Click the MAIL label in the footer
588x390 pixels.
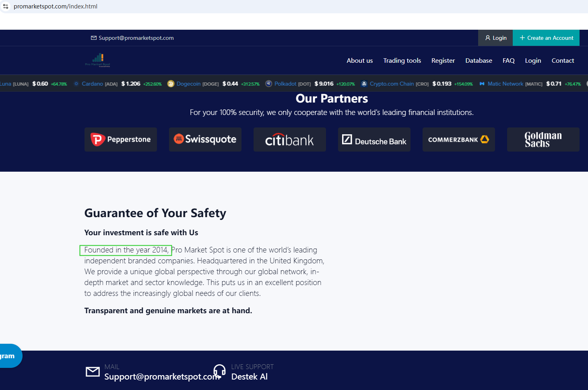pos(112,367)
